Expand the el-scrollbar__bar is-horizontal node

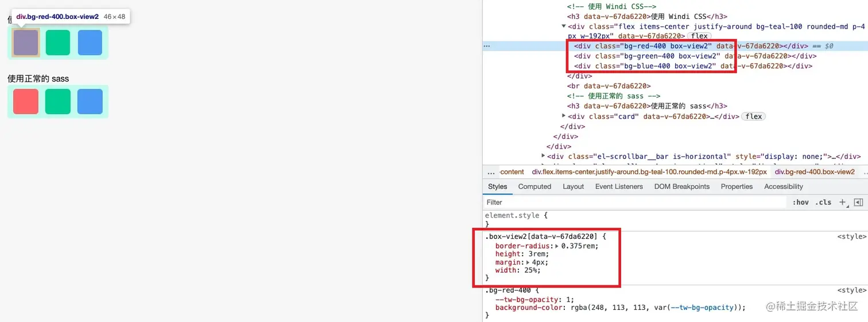[543, 156]
